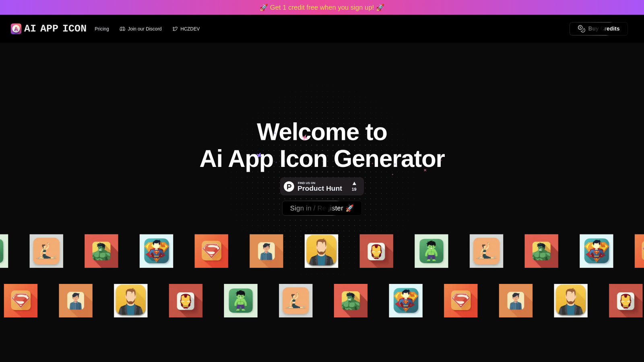The image size is (644, 362).
Task: Click the Buy Credits button
Action: point(599,29)
